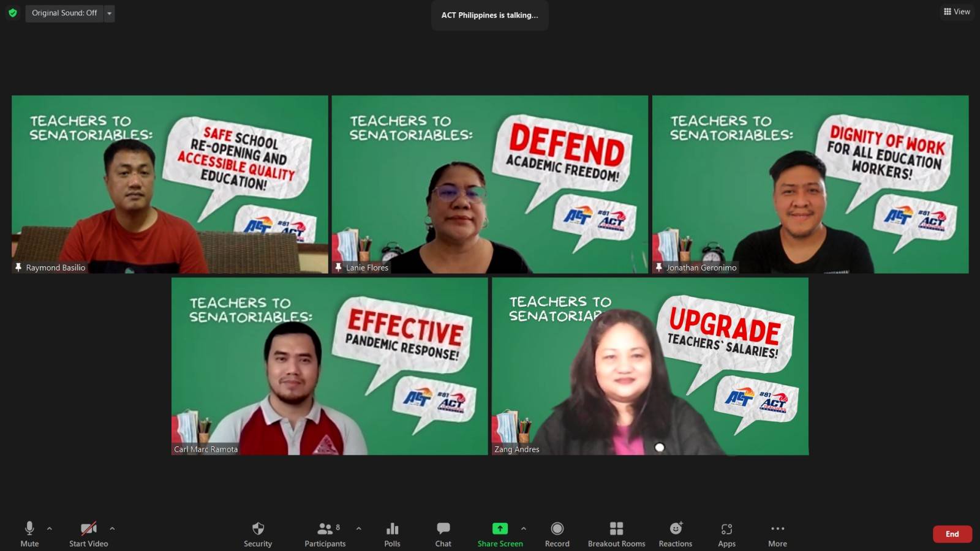Expand the Original Sound dropdown arrow
Viewport: 980px width, 551px height.
point(110,13)
